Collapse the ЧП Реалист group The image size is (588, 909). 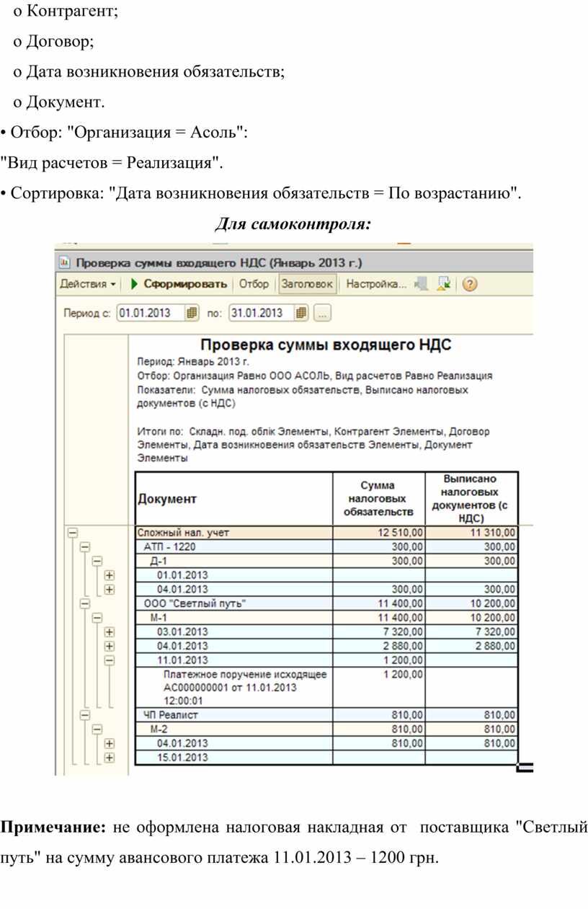click(x=85, y=715)
